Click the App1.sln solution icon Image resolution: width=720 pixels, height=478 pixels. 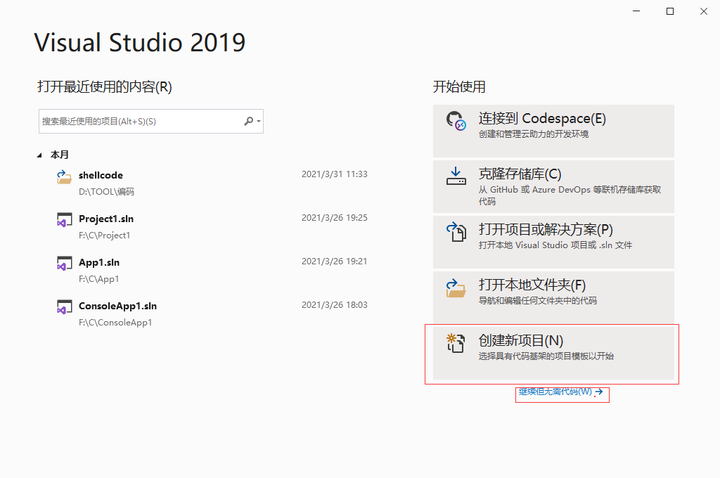[64, 264]
